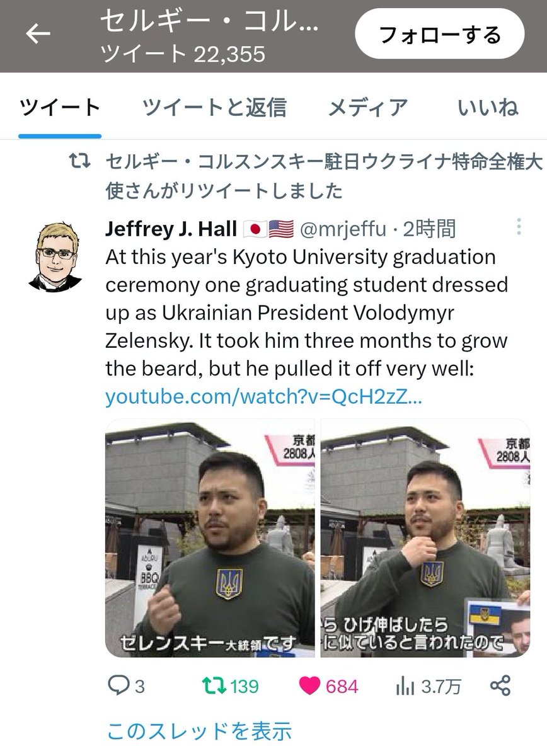Open the @mrjeffu handle
This screenshot has width=547, height=756.
point(342,229)
